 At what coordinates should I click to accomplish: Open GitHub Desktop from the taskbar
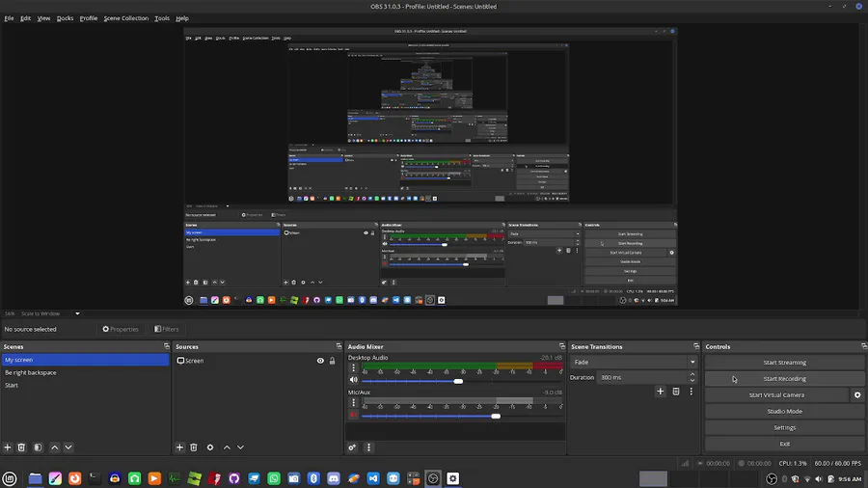(234, 478)
